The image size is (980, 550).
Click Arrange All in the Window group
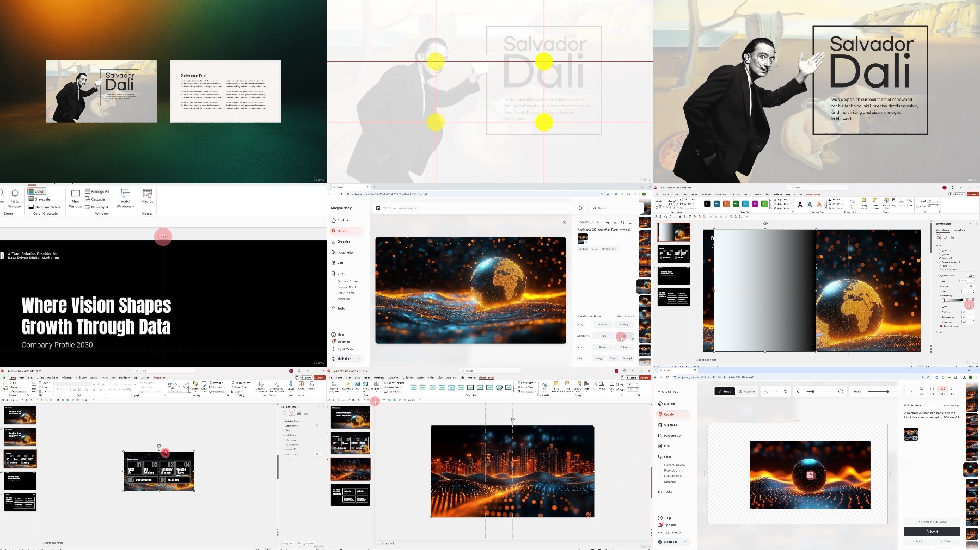point(97,191)
